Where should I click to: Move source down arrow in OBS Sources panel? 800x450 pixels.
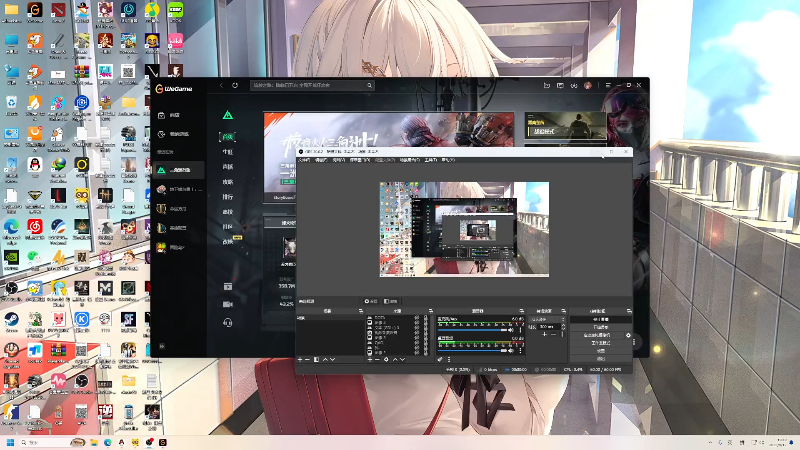coord(403,360)
